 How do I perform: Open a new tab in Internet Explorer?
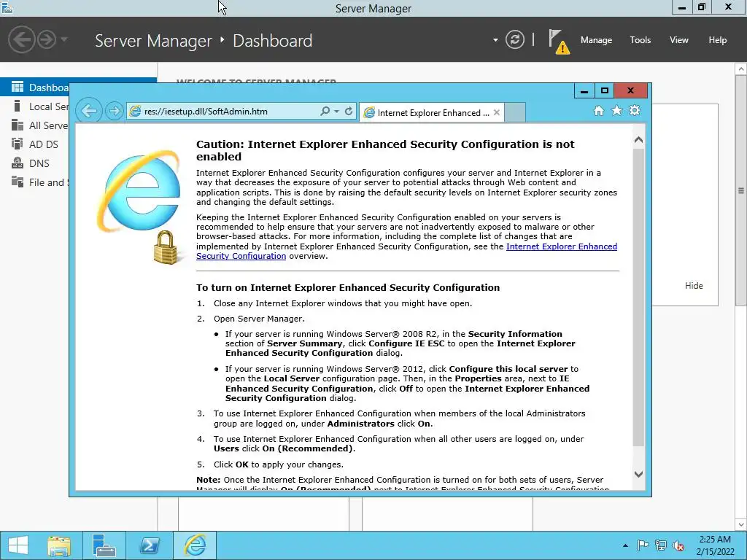coord(514,112)
